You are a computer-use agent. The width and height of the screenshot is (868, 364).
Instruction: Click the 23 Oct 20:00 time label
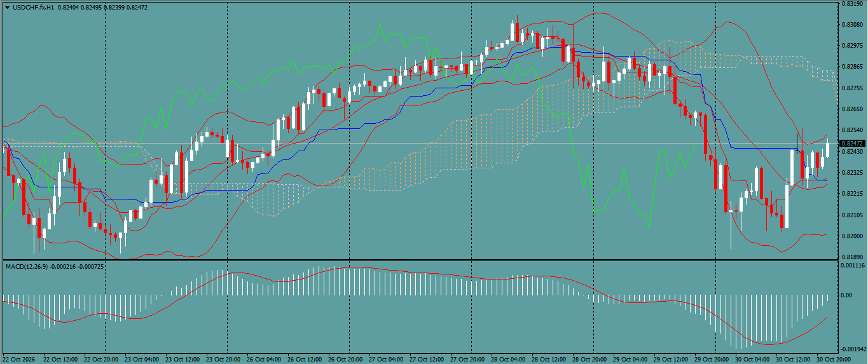[223, 360]
